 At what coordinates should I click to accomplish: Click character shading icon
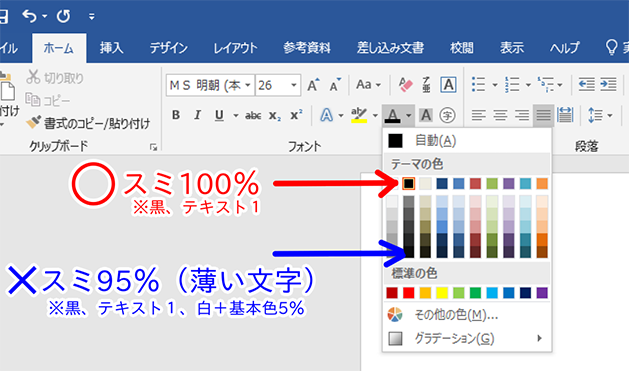tap(426, 116)
